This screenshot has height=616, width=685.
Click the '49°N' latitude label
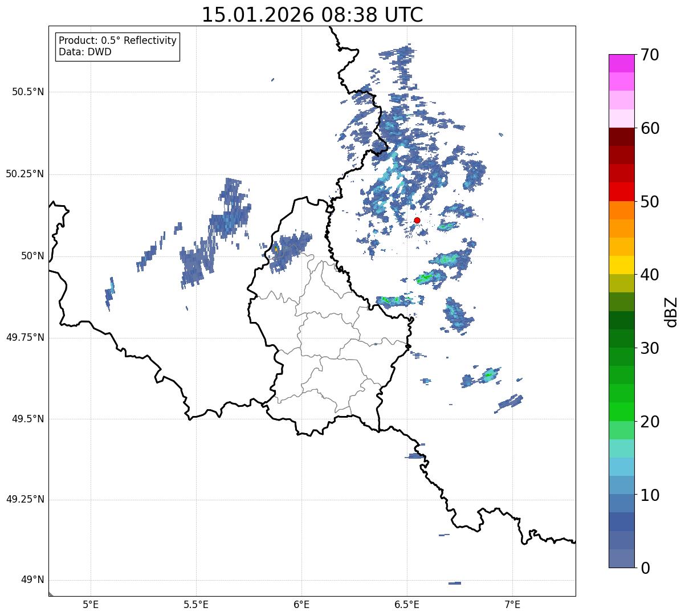pyautogui.click(x=33, y=580)
